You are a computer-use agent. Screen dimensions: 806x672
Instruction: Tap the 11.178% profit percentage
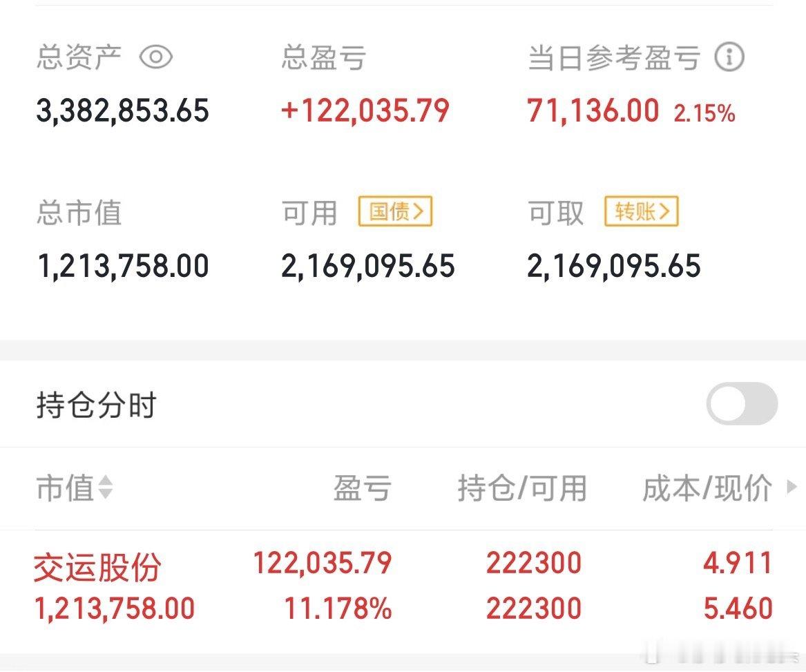338,608
